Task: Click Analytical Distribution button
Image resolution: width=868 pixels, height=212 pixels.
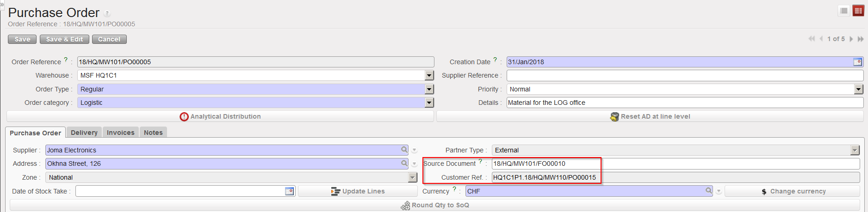Action: click(220, 116)
